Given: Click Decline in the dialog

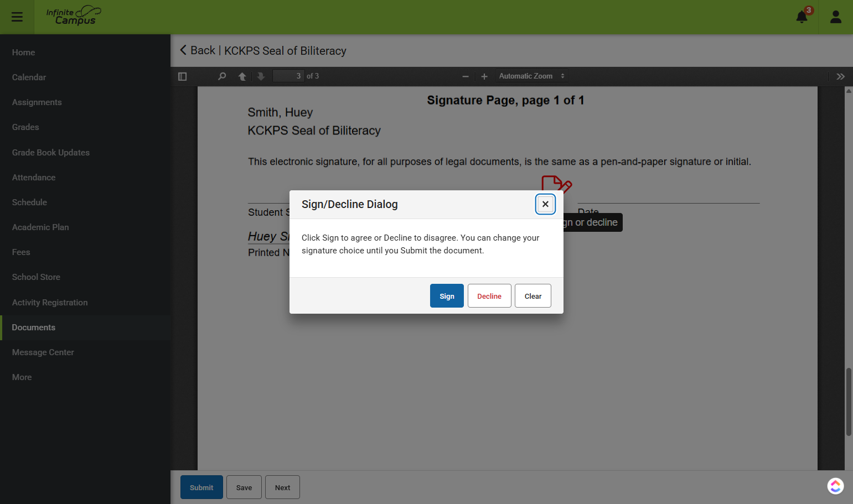Looking at the screenshot, I should click(489, 296).
